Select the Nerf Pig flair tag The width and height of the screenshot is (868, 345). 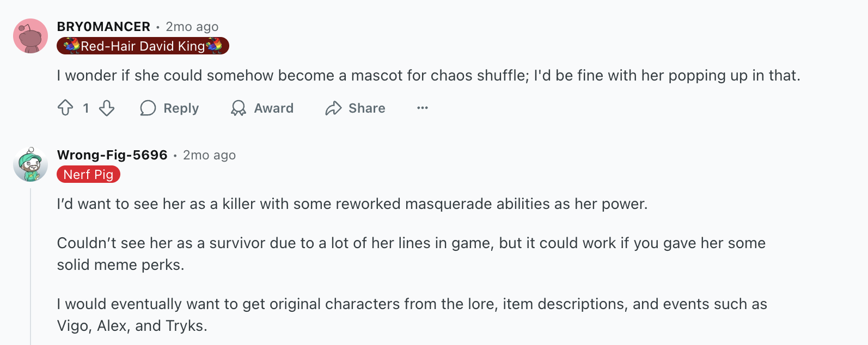click(88, 174)
